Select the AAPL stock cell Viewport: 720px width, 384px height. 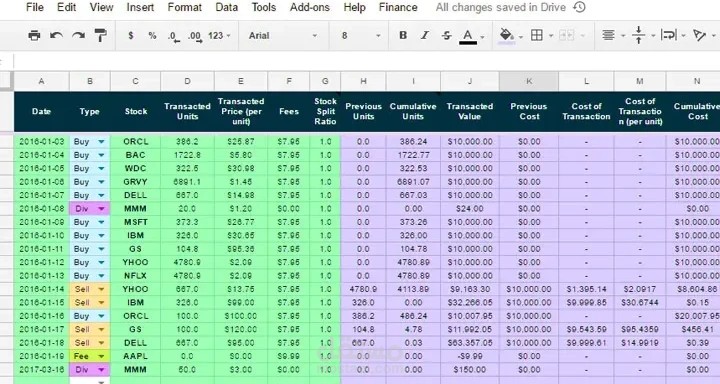pos(135,356)
